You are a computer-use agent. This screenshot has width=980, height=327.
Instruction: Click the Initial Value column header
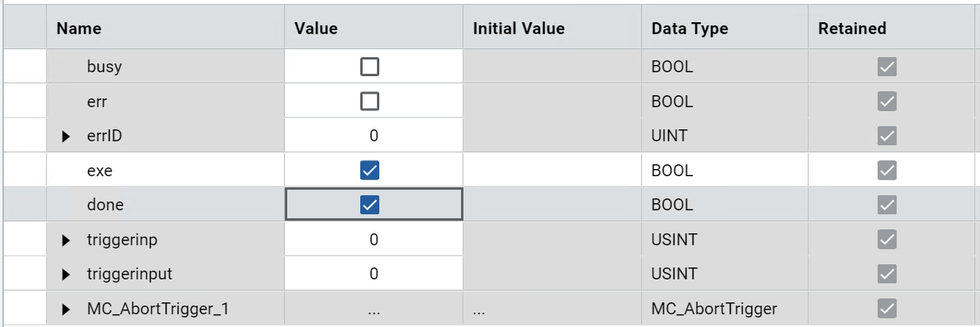[x=519, y=29]
